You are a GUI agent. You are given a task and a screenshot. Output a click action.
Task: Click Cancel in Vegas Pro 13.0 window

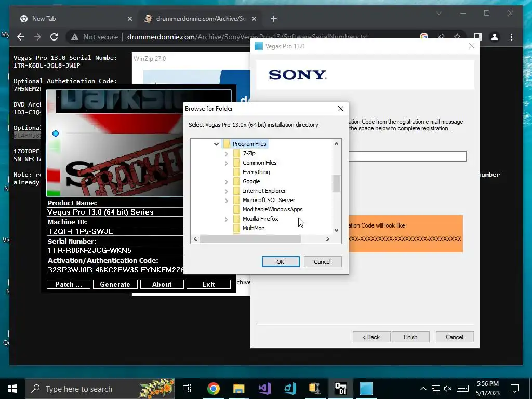[x=455, y=337]
